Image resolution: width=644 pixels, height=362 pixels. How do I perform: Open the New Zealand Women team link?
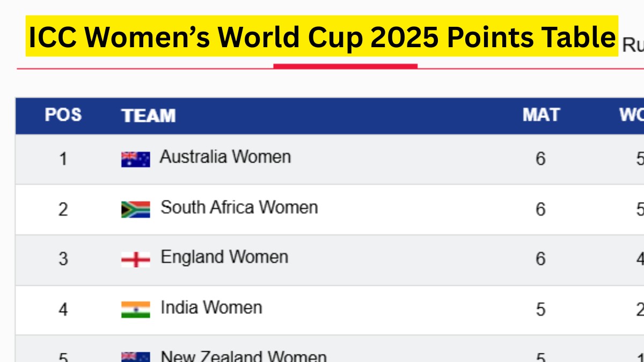[x=244, y=357]
